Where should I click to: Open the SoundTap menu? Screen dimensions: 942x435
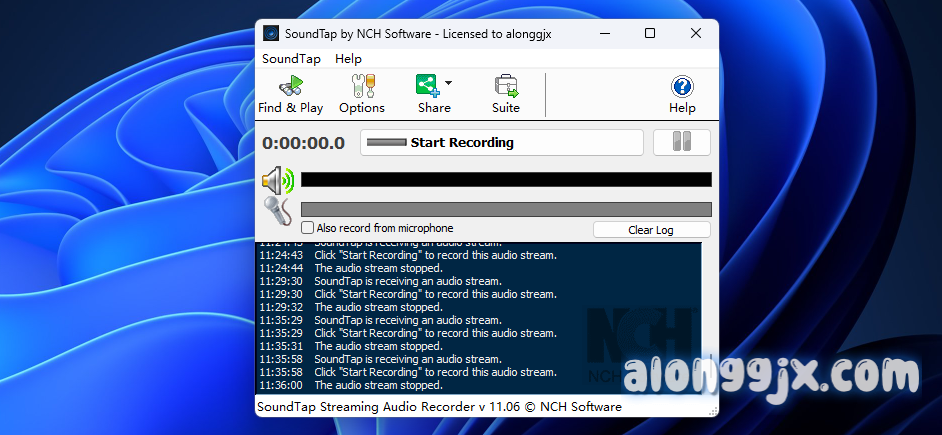click(291, 59)
